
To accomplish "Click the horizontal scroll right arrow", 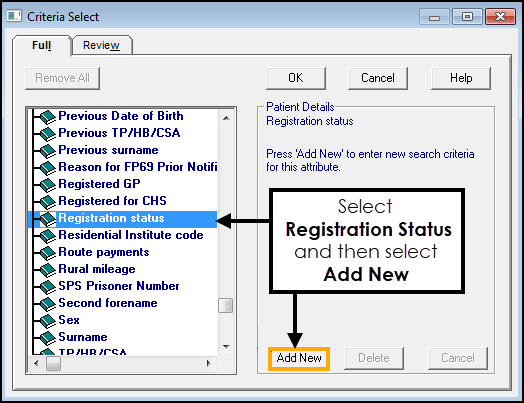I will tap(209, 363).
